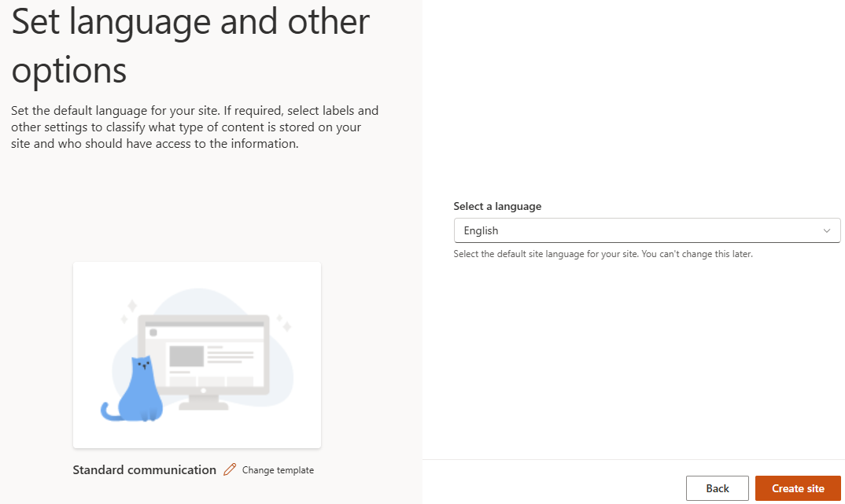
Task: Open the English language combo box
Action: click(647, 230)
